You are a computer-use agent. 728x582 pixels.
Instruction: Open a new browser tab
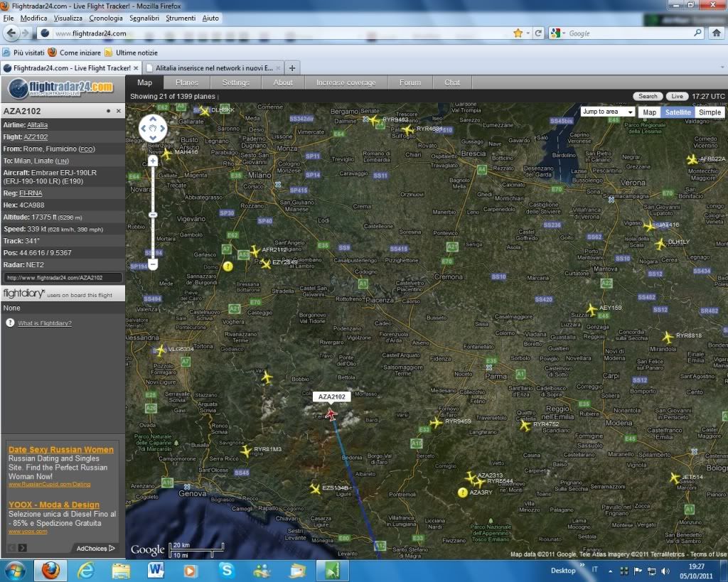292,68
